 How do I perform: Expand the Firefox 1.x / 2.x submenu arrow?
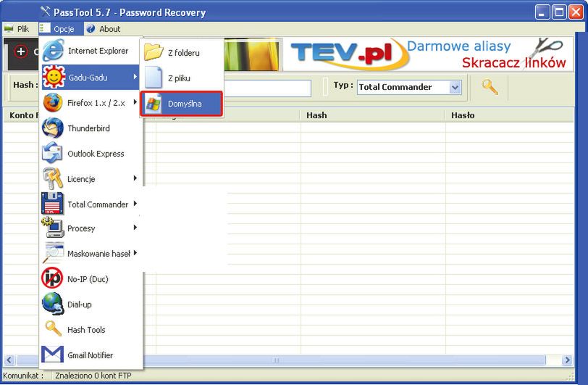pyautogui.click(x=135, y=102)
